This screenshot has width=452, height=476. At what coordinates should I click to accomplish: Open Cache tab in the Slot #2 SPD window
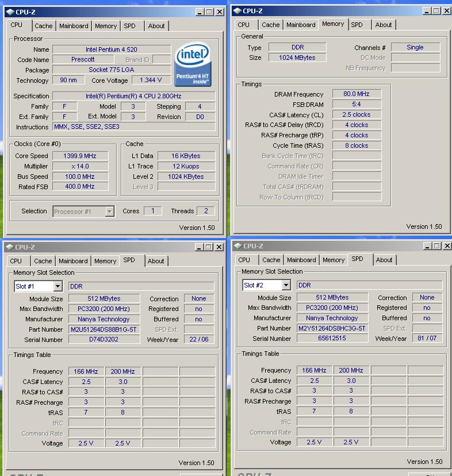[271, 260]
